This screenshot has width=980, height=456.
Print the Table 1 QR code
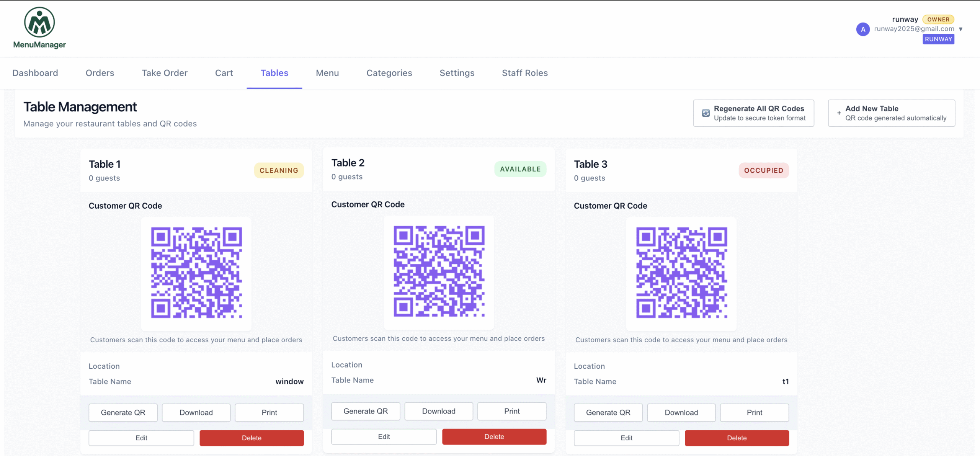coord(269,412)
